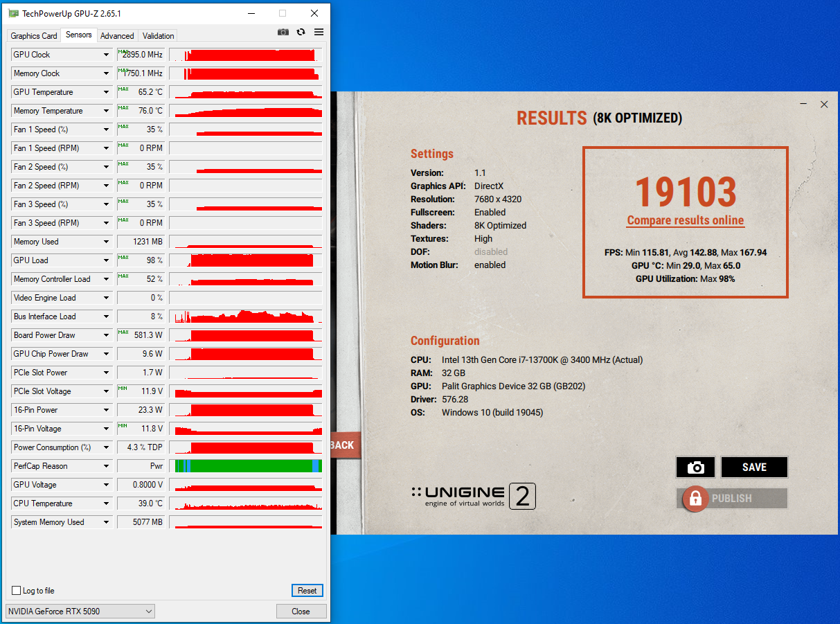Open the GPU Load sensor dropdown
Image resolution: width=840 pixels, height=624 pixels.
[x=106, y=260]
